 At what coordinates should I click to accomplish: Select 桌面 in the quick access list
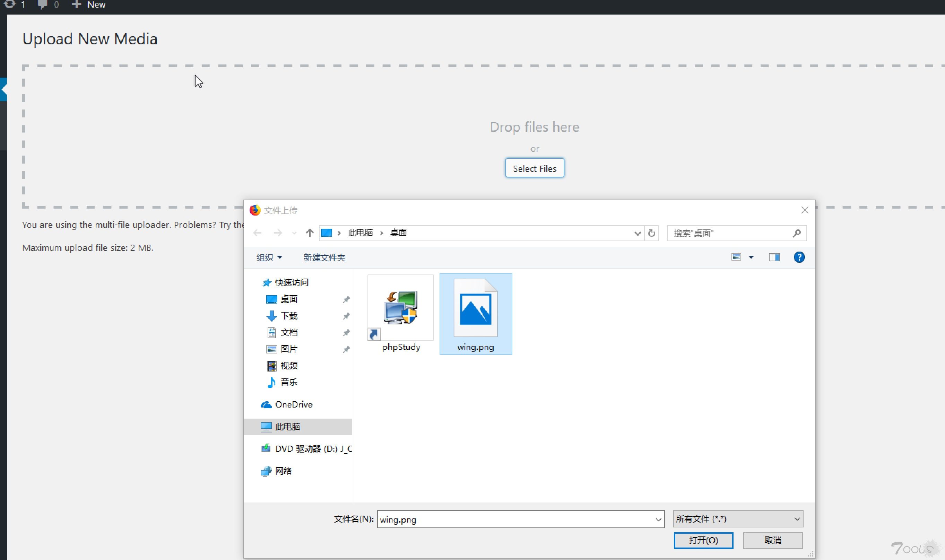tap(289, 299)
